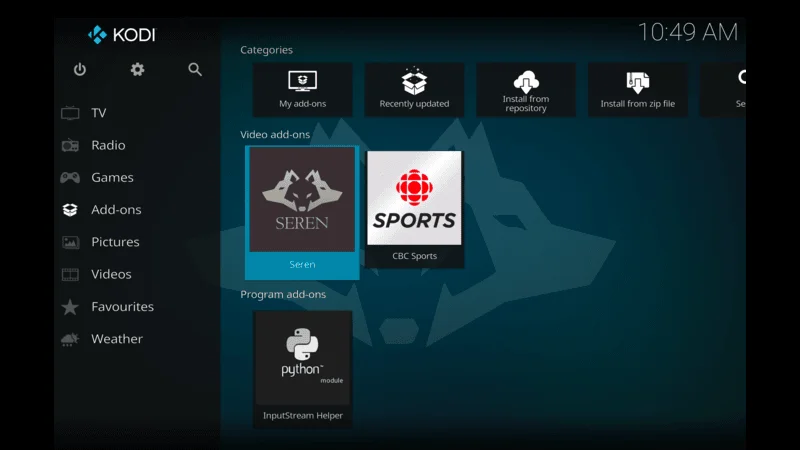Viewport: 800px width, 450px height.
Task: Click the Videos film icon
Action: 70,274
